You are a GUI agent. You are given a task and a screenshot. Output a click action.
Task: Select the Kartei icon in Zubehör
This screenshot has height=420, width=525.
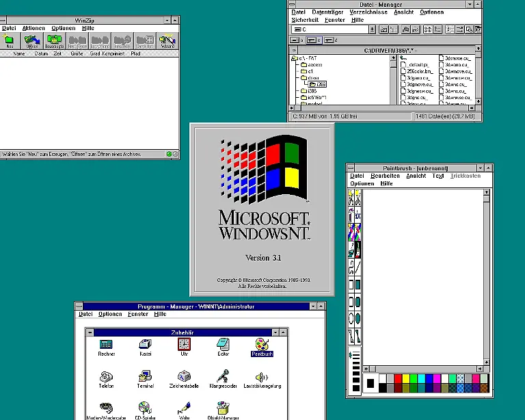point(146,347)
